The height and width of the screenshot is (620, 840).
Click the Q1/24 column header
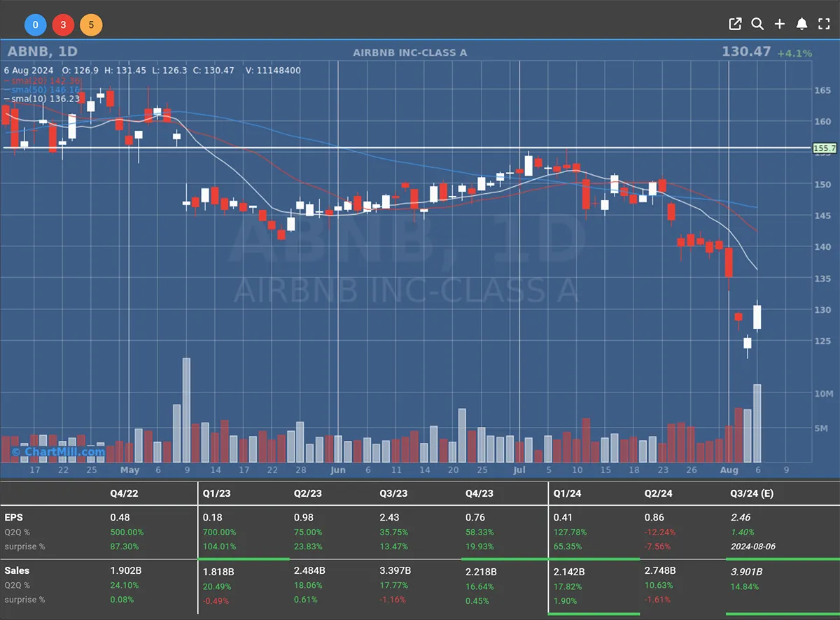tap(567, 493)
